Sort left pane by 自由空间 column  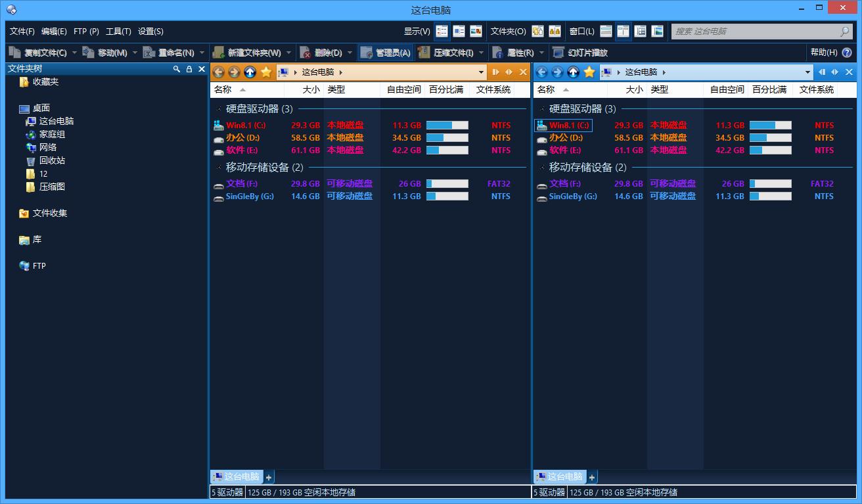point(403,89)
